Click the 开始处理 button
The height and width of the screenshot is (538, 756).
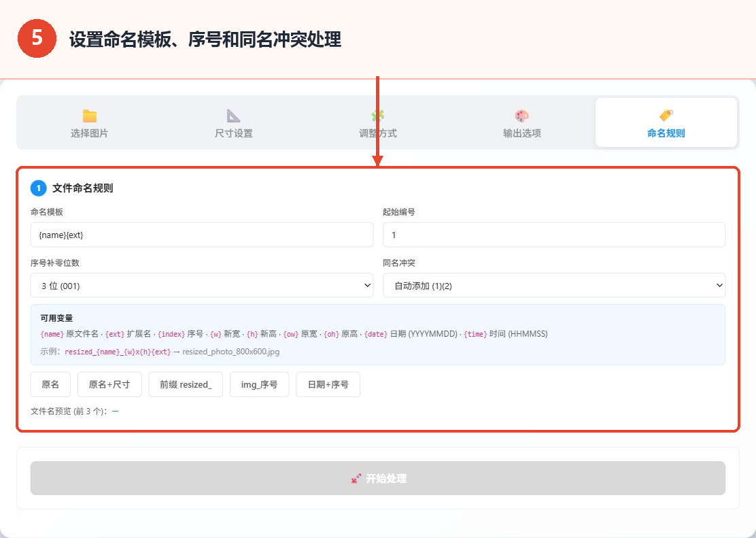pos(377,478)
